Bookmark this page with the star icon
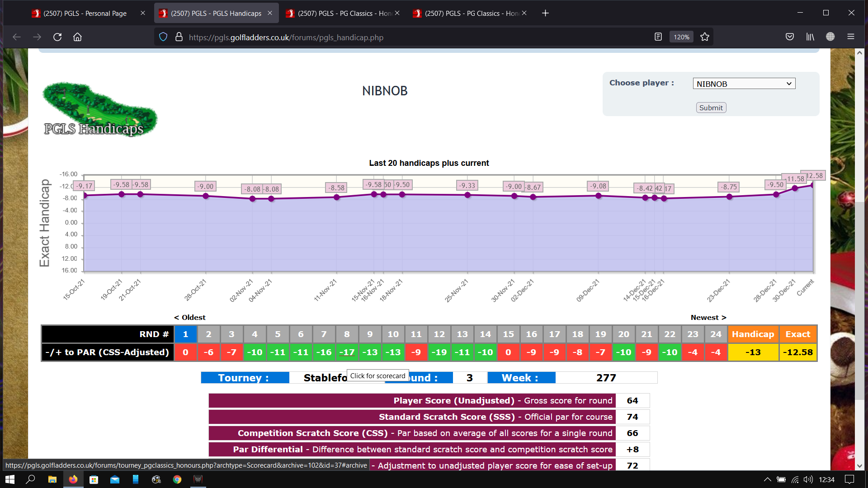 (x=704, y=37)
